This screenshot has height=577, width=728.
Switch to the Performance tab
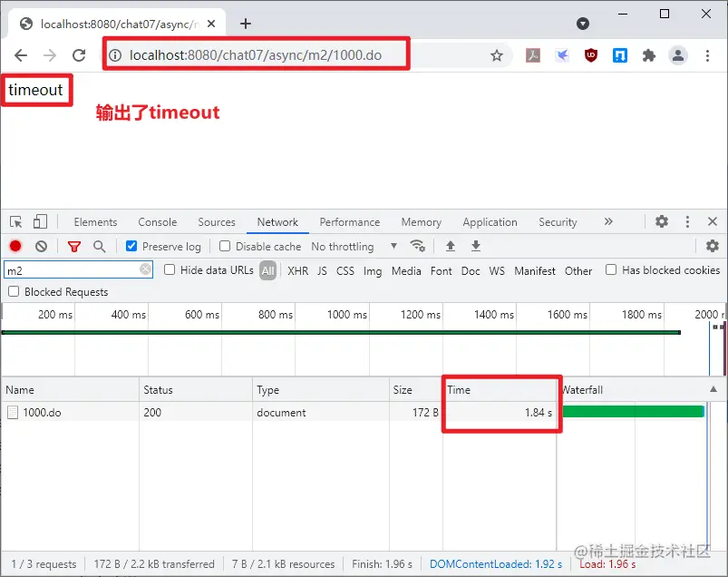click(350, 222)
